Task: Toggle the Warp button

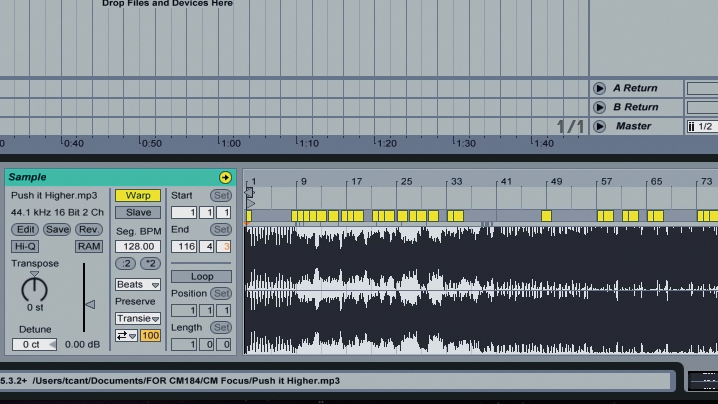Action: pos(138,195)
